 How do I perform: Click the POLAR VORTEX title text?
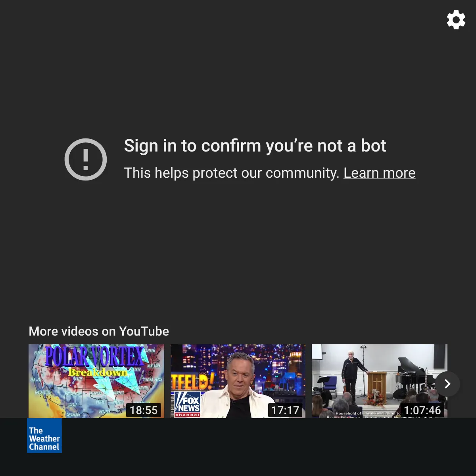click(94, 356)
